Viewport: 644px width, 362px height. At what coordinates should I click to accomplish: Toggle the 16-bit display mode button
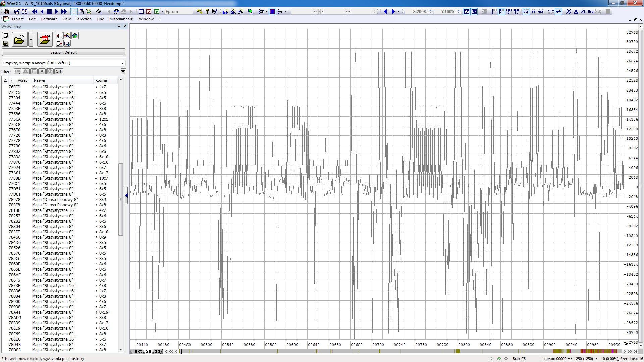click(501, 11)
